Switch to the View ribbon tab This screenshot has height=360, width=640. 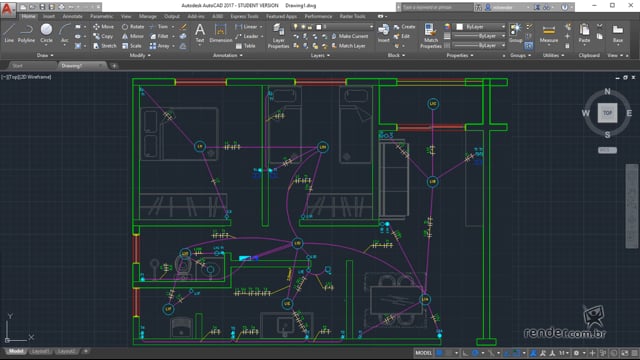coord(126,16)
